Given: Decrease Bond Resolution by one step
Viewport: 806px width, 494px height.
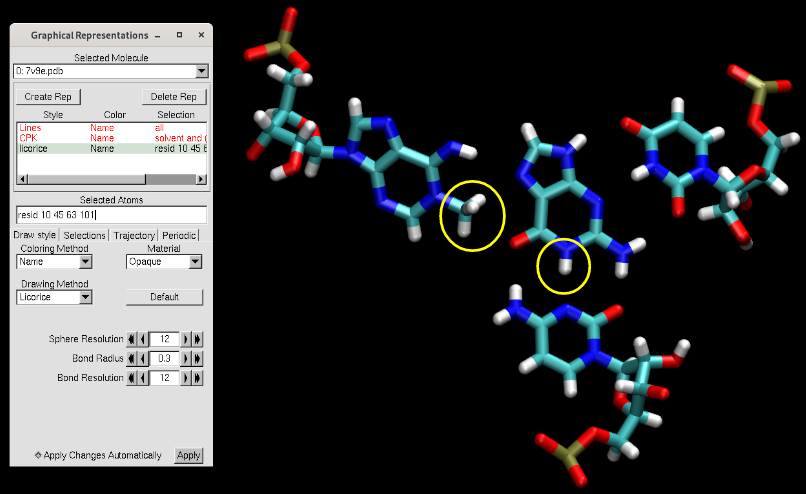Looking at the screenshot, I should pos(142,378).
